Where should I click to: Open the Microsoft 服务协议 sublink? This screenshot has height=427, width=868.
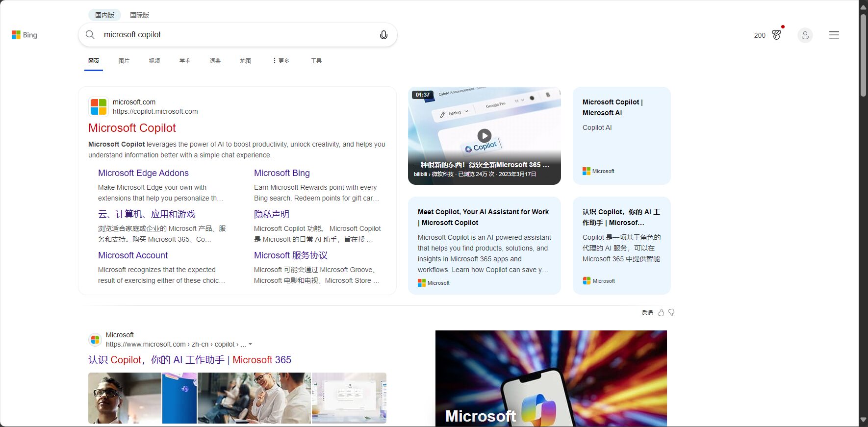pos(291,255)
